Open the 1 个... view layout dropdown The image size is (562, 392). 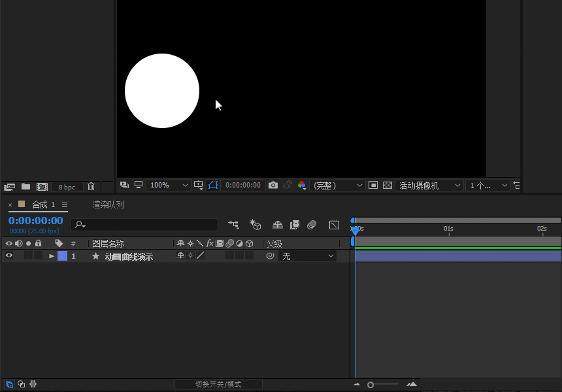pyautogui.click(x=488, y=186)
